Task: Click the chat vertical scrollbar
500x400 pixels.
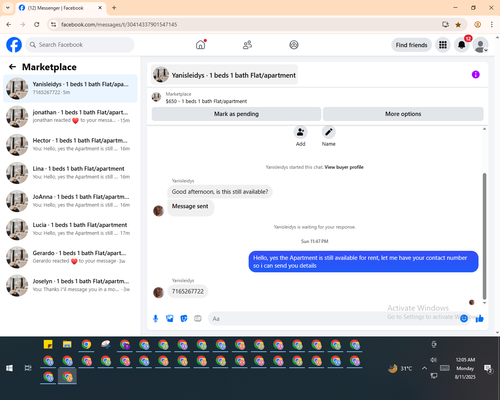Action: coord(484,236)
